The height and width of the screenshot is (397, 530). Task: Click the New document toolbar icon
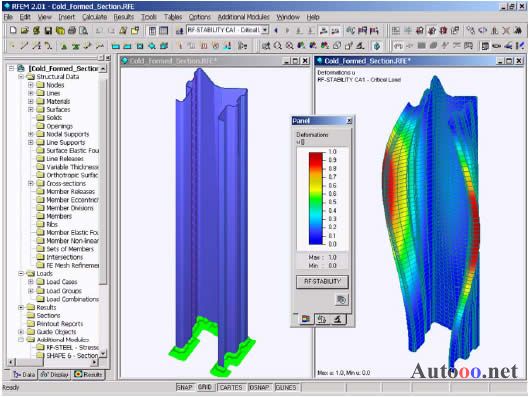(13, 30)
